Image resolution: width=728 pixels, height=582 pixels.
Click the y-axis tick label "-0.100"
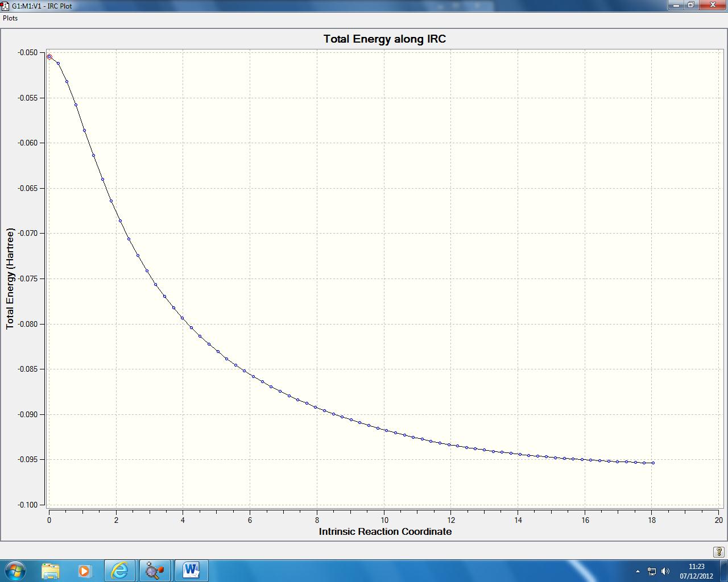click(x=27, y=505)
